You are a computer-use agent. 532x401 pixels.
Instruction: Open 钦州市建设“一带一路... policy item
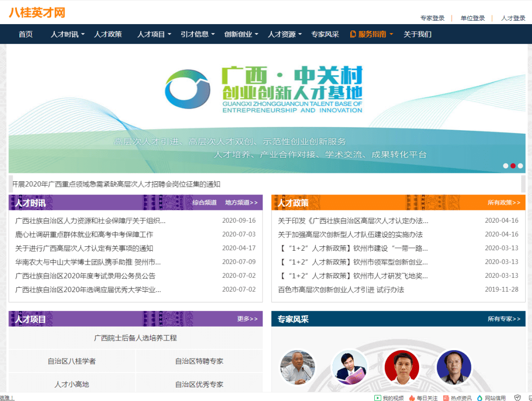pos(353,248)
